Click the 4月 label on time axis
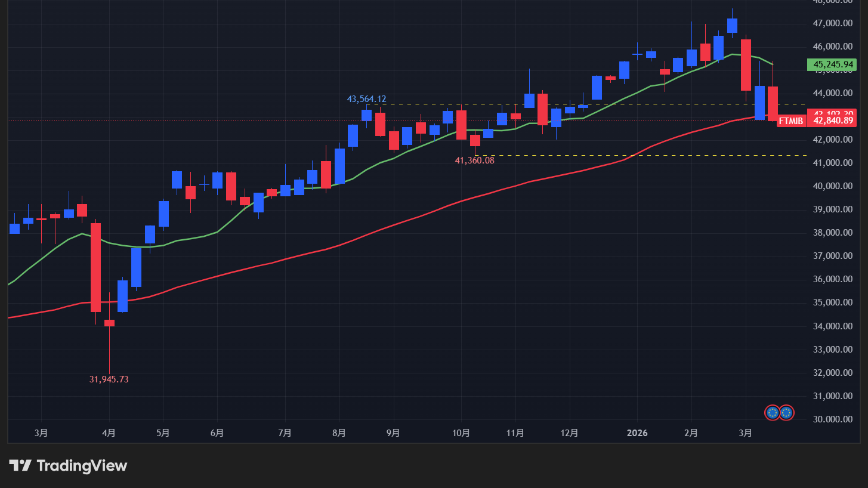This screenshot has height=488, width=868. coord(109,432)
